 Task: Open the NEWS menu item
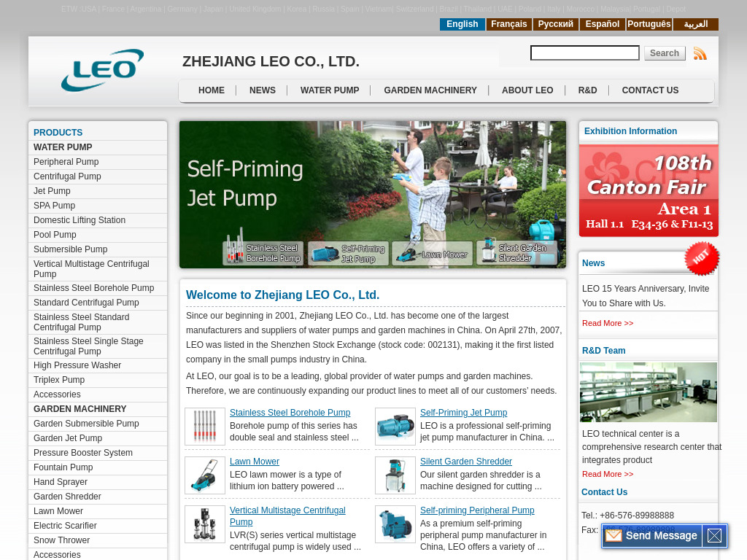pyautogui.click(x=263, y=90)
